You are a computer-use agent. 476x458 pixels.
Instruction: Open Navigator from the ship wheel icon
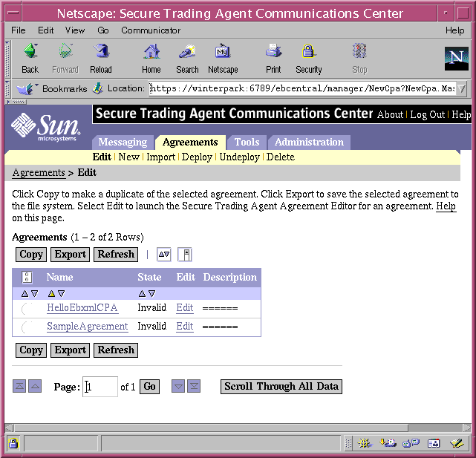(x=365, y=443)
